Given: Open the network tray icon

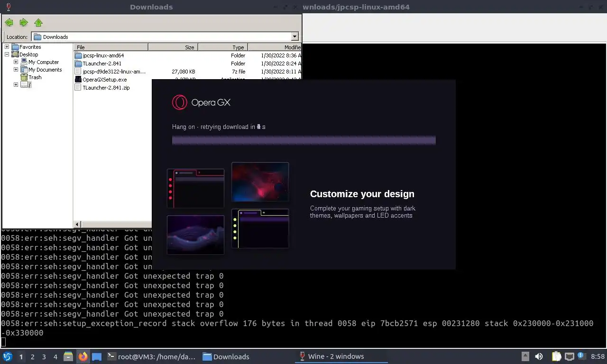Looking at the screenshot, I should pos(570,356).
